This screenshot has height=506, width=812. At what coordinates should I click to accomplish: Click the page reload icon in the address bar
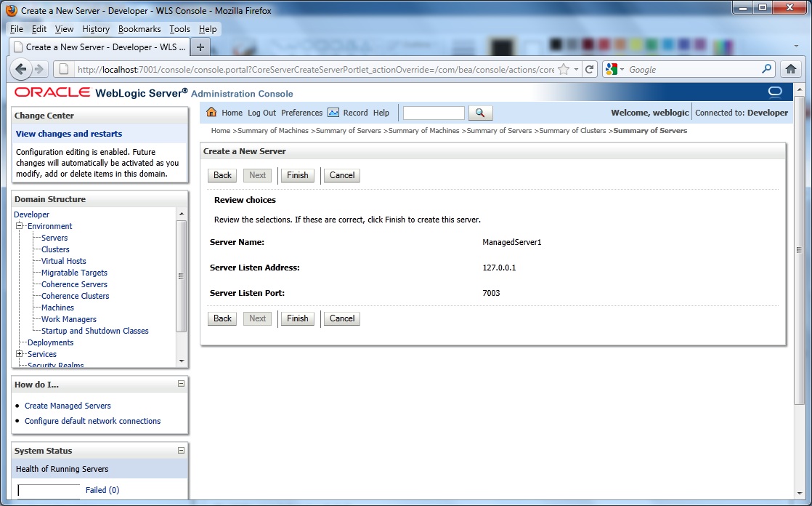point(590,69)
